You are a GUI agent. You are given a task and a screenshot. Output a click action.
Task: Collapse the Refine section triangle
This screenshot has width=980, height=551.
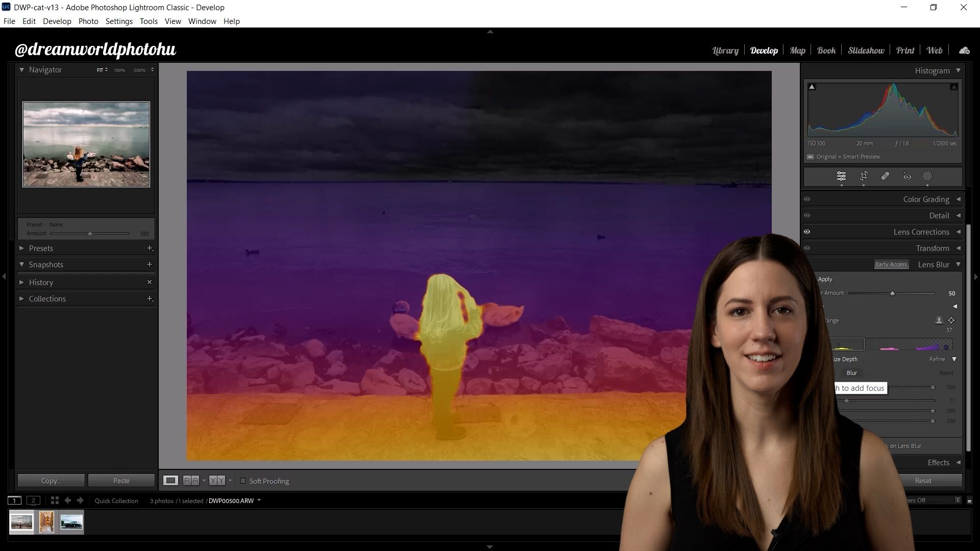(x=954, y=359)
